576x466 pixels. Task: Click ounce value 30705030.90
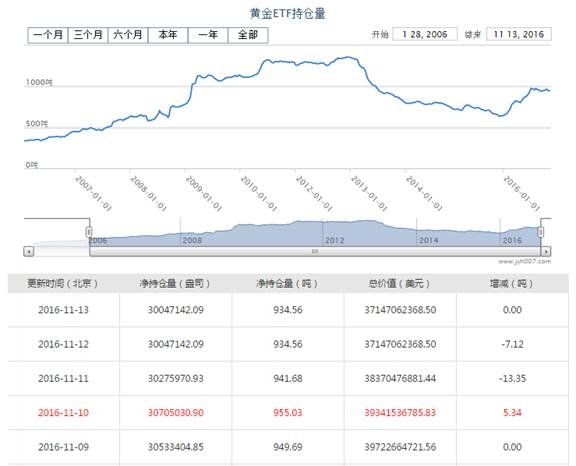[x=176, y=412]
